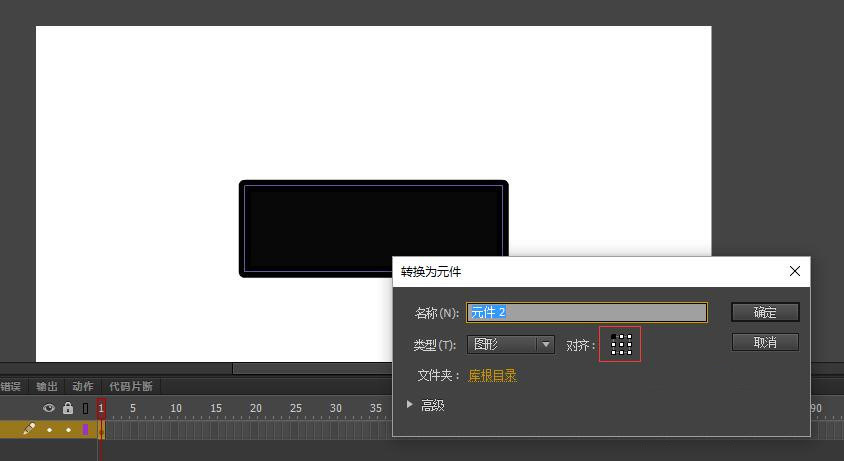Click frame number 20 on the timeline ruler

tap(256, 408)
